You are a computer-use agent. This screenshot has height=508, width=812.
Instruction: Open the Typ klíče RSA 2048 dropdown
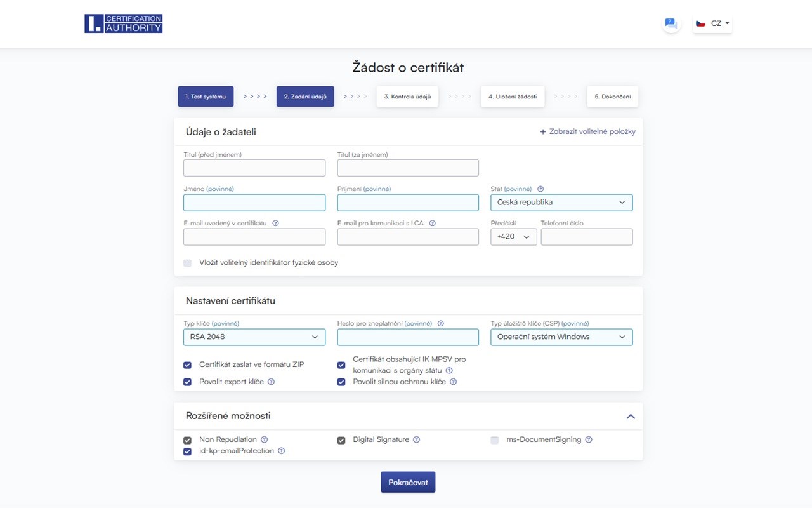click(254, 337)
